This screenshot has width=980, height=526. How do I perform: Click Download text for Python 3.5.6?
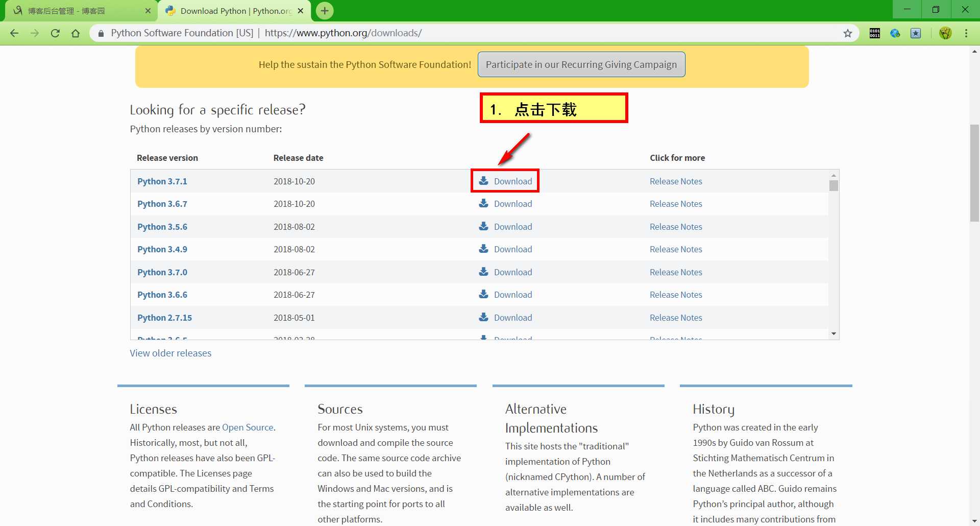(x=513, y=227)
